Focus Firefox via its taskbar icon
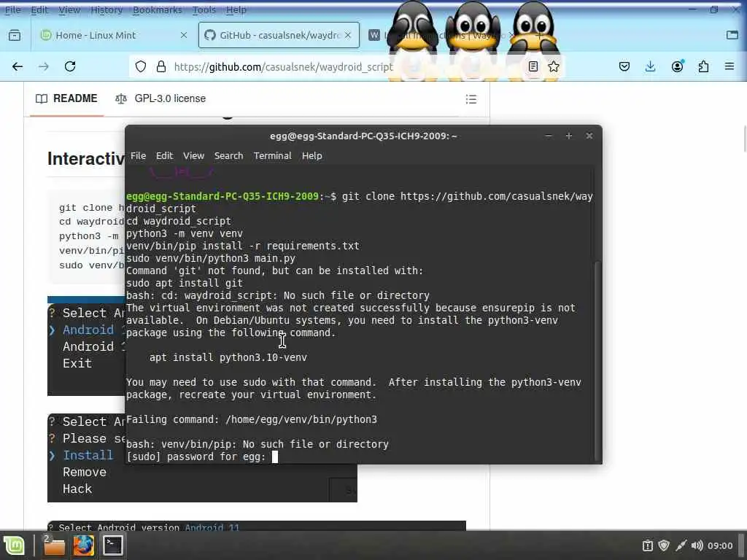 tap(83, 545)
